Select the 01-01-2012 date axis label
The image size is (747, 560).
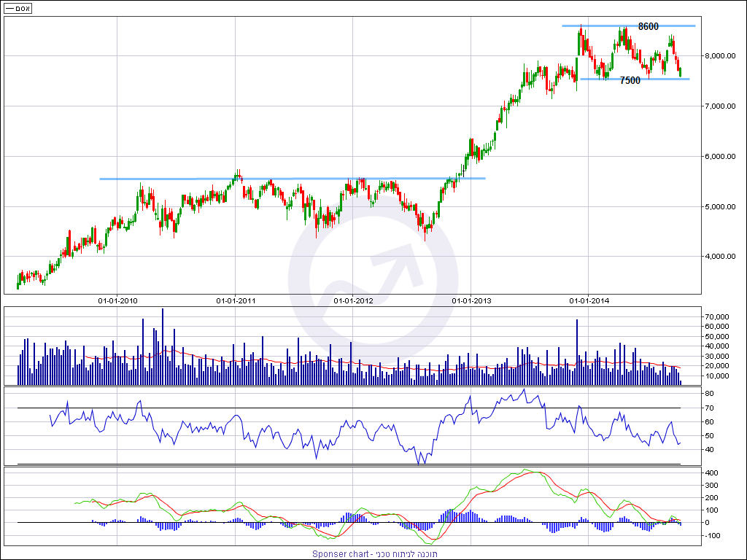click(x=354, y=300)
